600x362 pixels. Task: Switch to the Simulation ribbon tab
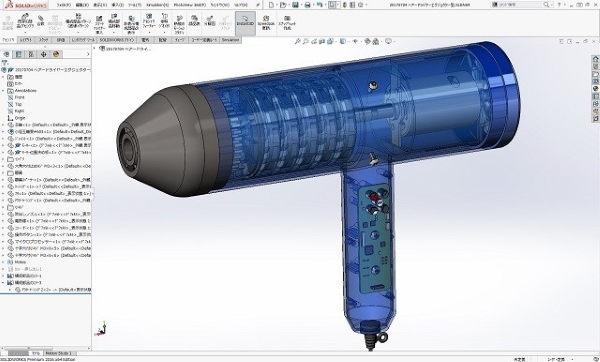[x=230, y=40]
